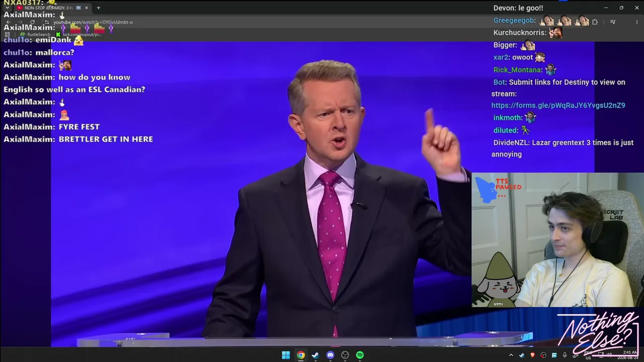
Task: Click the picture-in-picture icon on the tab
Action: coord(78,8)
